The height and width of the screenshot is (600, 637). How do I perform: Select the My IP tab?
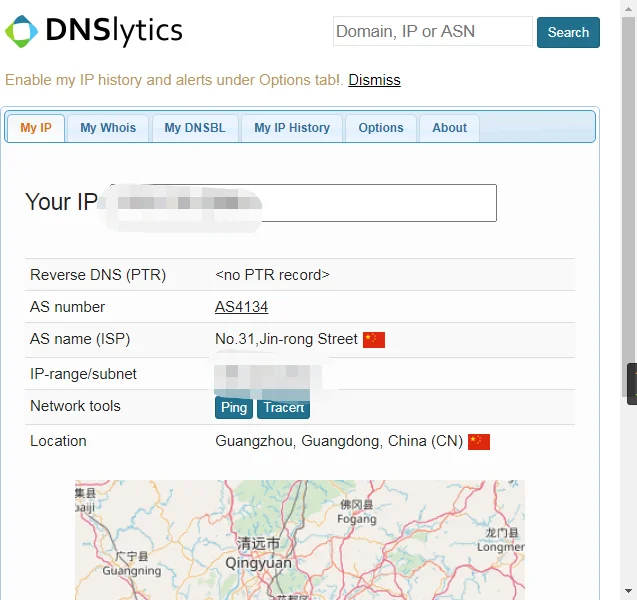tap(36, 128)
